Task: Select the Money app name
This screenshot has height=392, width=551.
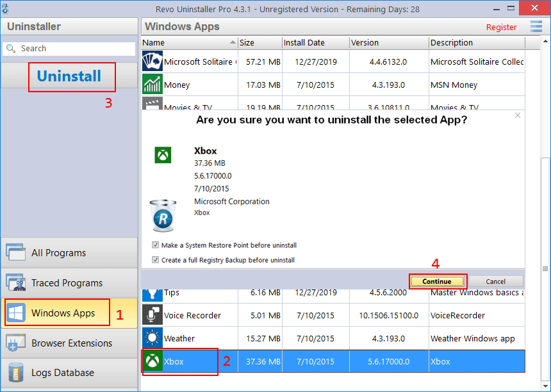Action: [177, 85]
